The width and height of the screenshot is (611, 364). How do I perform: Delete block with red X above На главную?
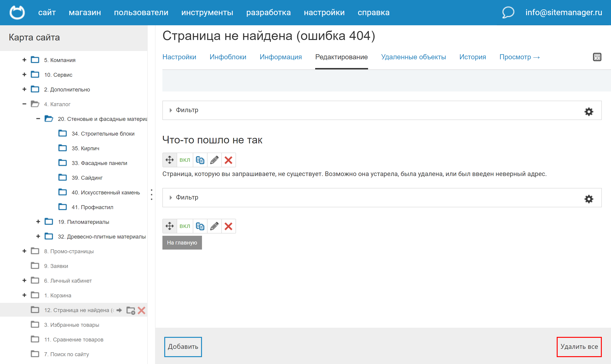pyautogui.click(x=228, y=226)
